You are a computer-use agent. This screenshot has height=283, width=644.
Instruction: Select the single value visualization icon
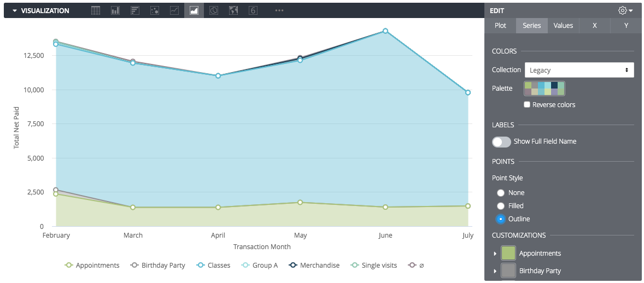point(253,10)
